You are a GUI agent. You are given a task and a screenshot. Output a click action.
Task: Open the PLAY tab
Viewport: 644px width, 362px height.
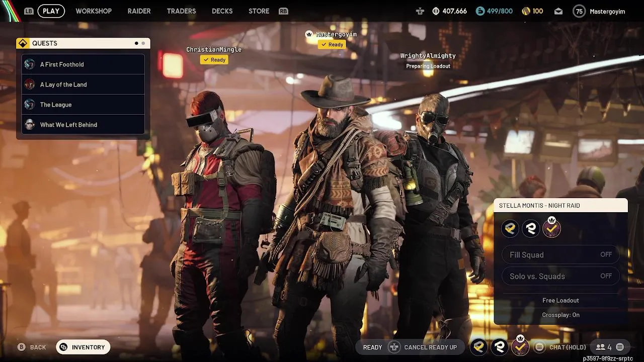(51, 11)
